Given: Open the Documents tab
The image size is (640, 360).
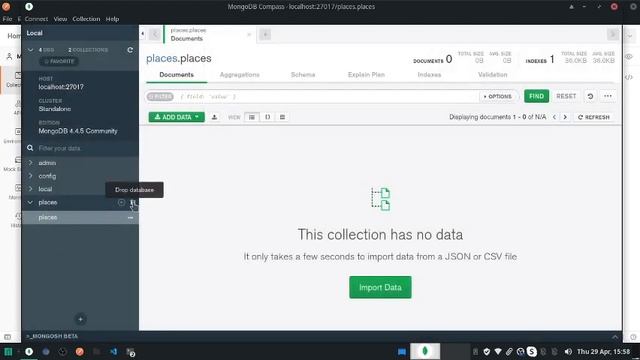Looking at the screenshot, I should coord(176,75).
